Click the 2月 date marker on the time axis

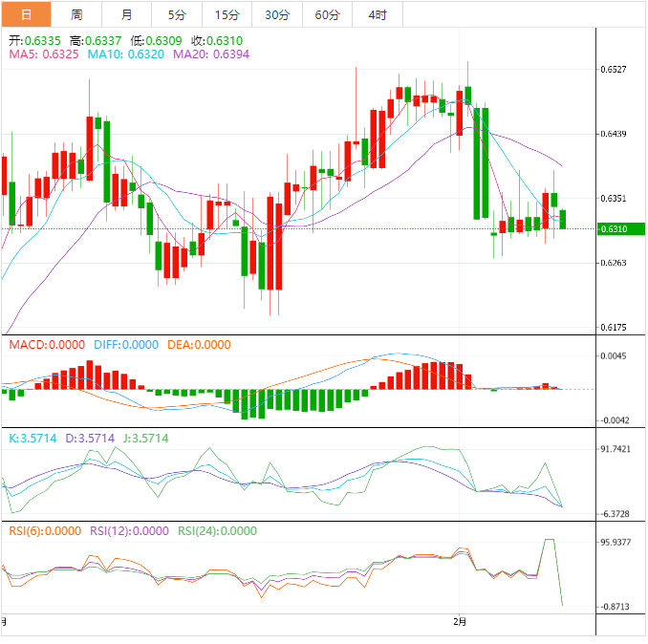pyautogui.click(x=461, y=622)
